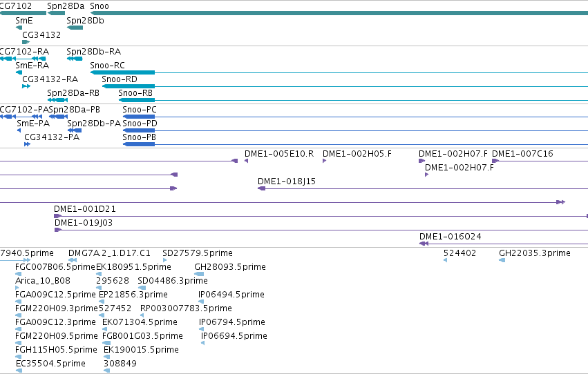Click the CG7102-PA protein label

click(24, 110)
